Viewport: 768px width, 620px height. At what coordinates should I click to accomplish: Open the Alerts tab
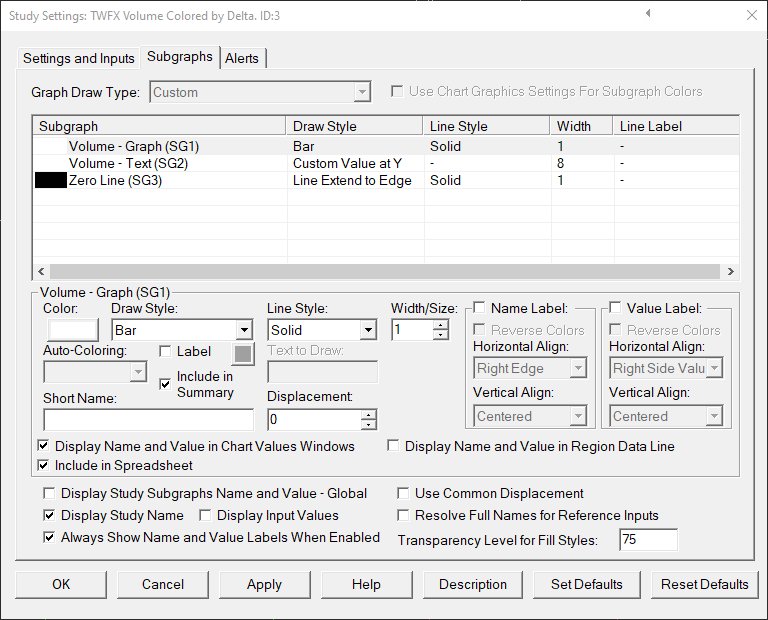[x=242, y=58]
